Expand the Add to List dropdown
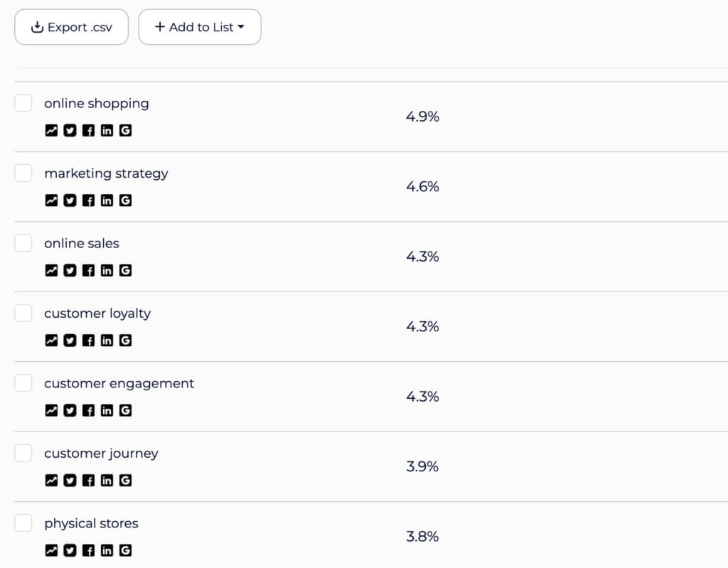This screenshot has width=728, height=568. (200, 27)
